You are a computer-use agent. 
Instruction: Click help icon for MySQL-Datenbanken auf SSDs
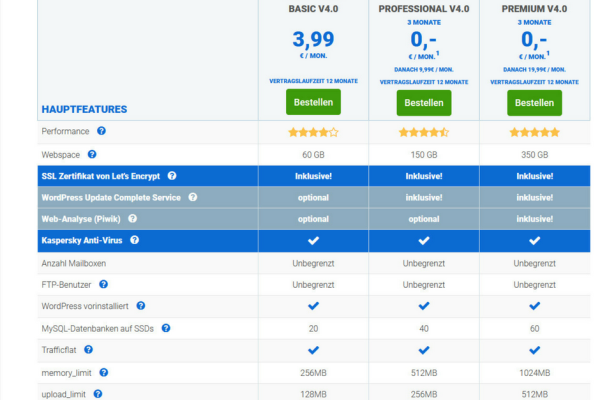tap(166, 328)
